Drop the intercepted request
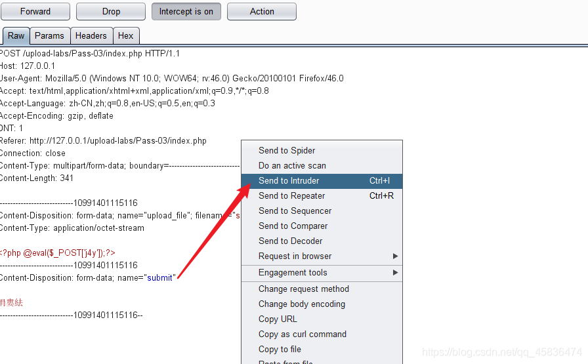 pos(111,12)
